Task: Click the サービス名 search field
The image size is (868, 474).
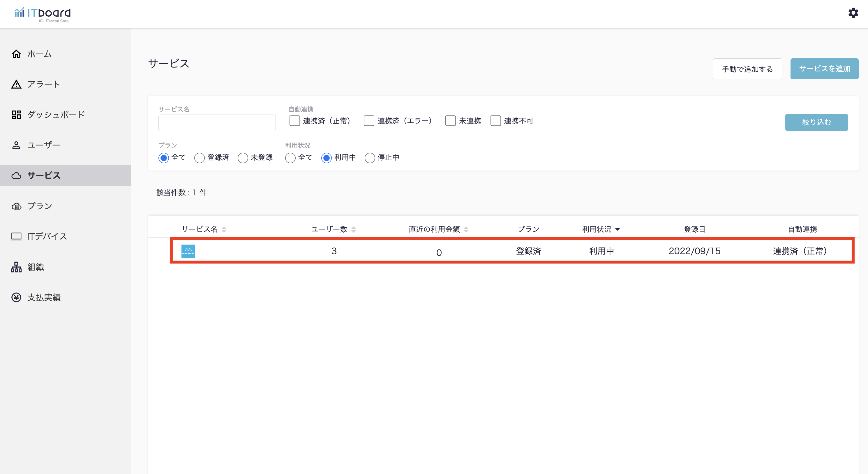Action: click(217, 123)
